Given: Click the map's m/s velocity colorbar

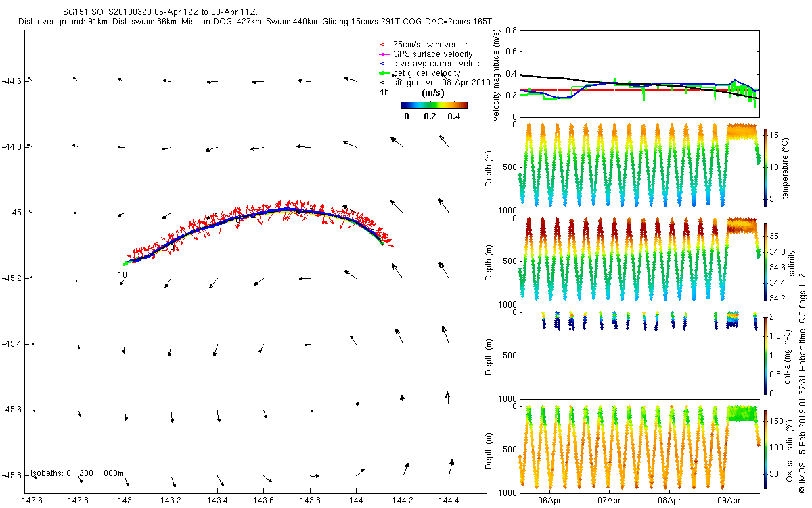Looking at the screenshot, I should click(434, 105).
